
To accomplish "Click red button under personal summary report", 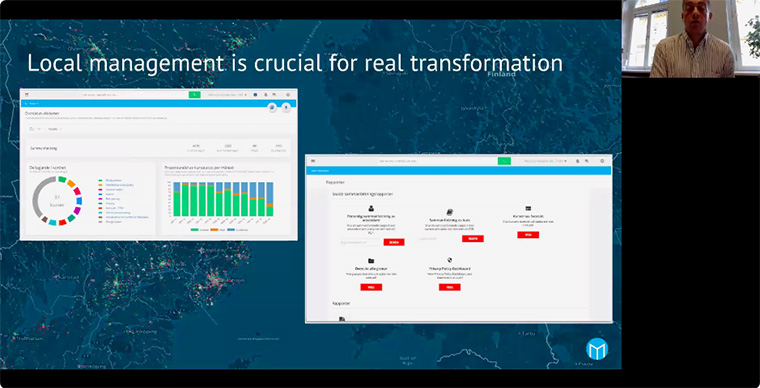I will coord(394,242).
